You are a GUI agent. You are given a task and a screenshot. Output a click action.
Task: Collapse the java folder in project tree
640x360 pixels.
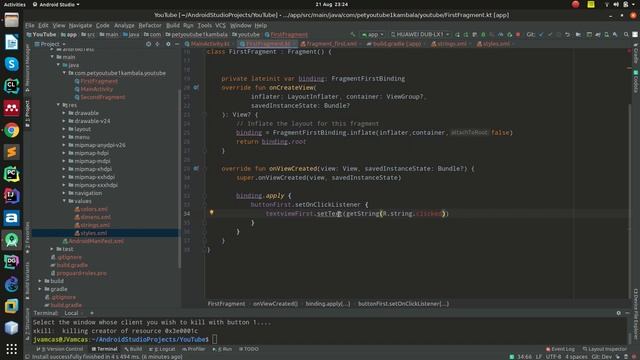click(x=59, y=65)
